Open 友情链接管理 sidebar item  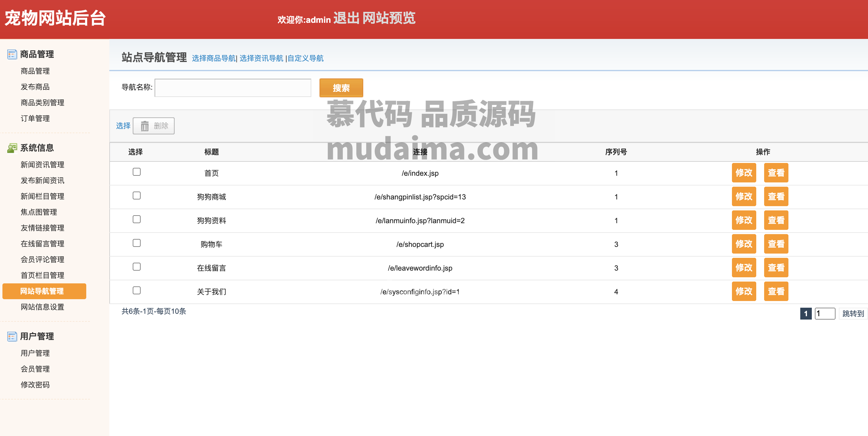(x=43, y=228)
